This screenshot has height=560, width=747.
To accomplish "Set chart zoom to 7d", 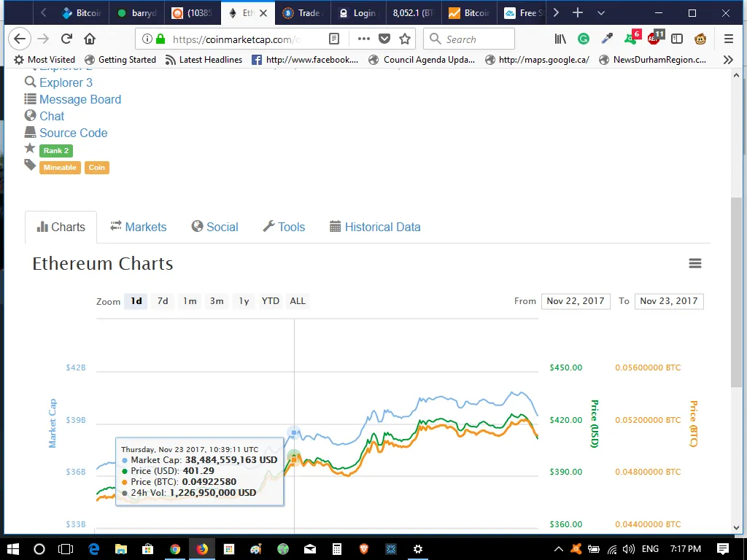I will 163,301.
